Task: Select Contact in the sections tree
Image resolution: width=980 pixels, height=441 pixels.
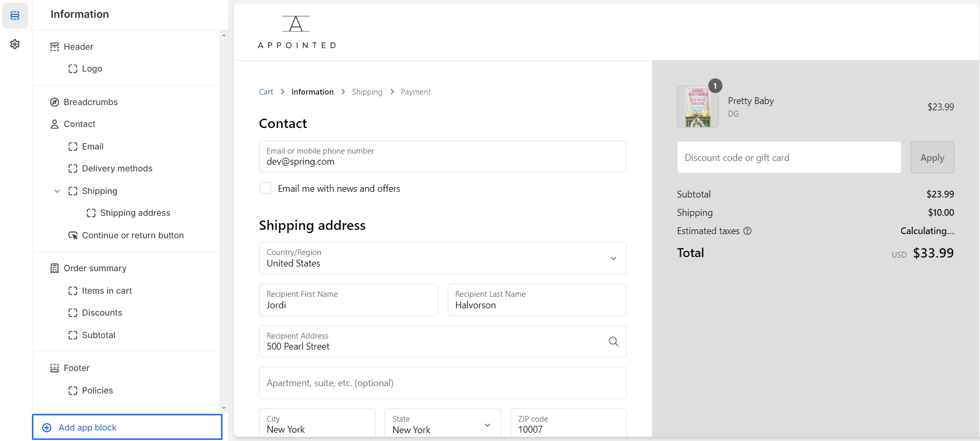Action: (x=79, y=124)
